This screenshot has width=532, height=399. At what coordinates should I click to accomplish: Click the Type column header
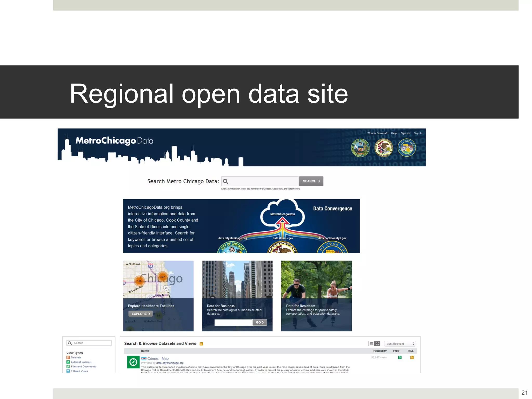396,351
